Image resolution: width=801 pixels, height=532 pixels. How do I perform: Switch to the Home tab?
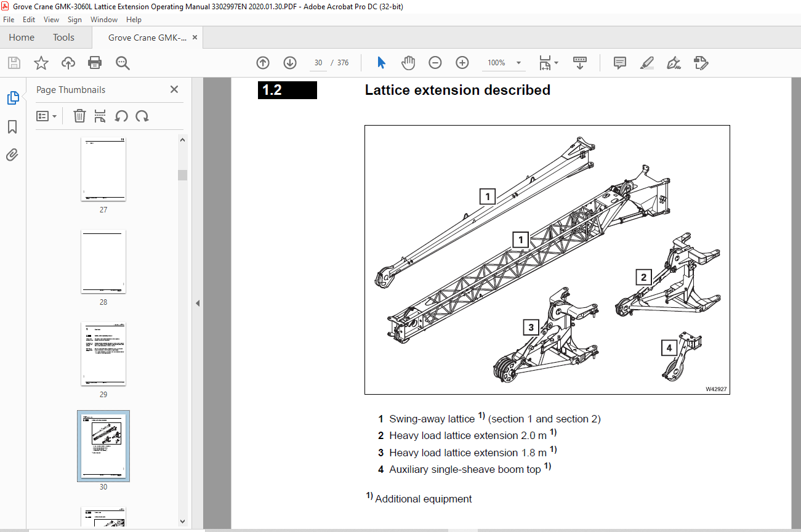pos(22,38)
